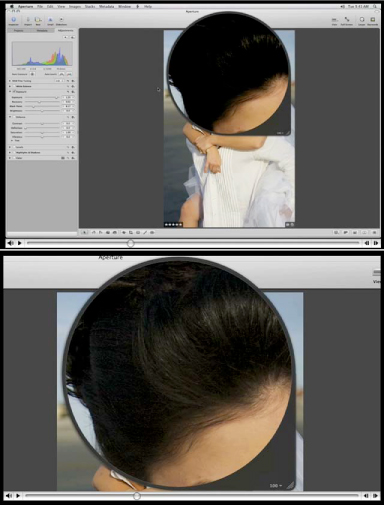Open the Apple menu
The width and height of the screenshot is (384, 505).
coord(11,7)
